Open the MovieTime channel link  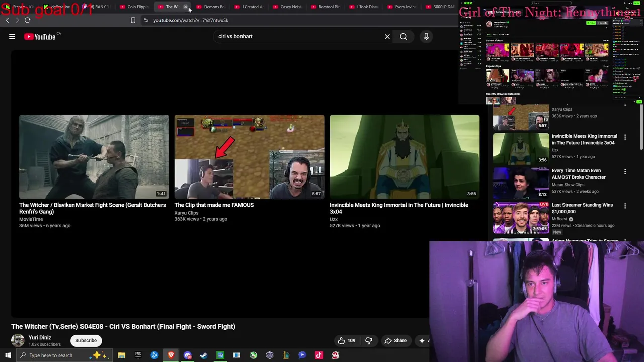coord(31,219)
